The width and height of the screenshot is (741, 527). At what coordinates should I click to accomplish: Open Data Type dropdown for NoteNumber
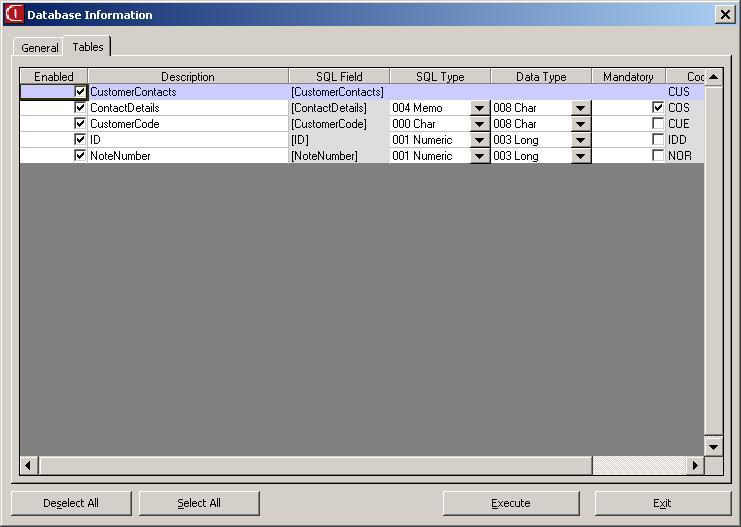tap(581, 156)
